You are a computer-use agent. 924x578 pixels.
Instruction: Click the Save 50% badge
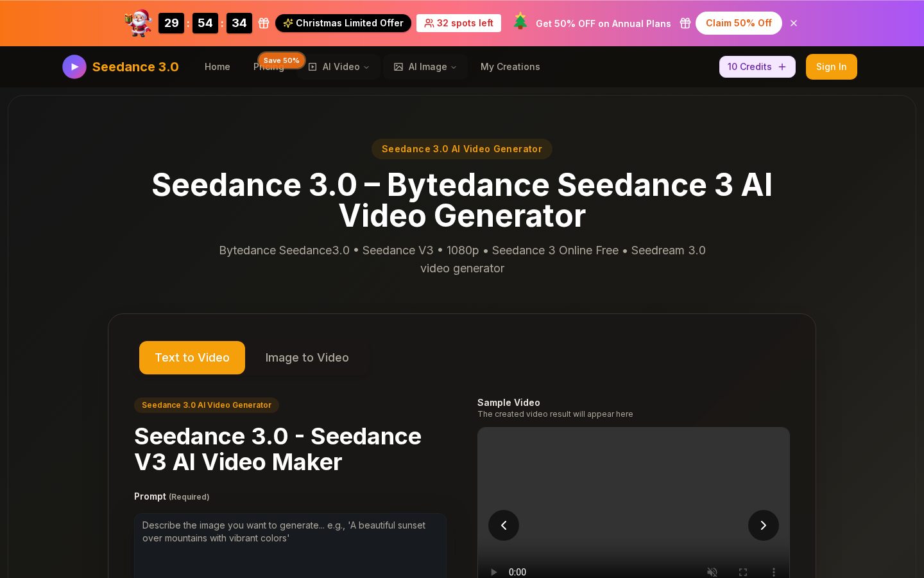pos(282,60)
